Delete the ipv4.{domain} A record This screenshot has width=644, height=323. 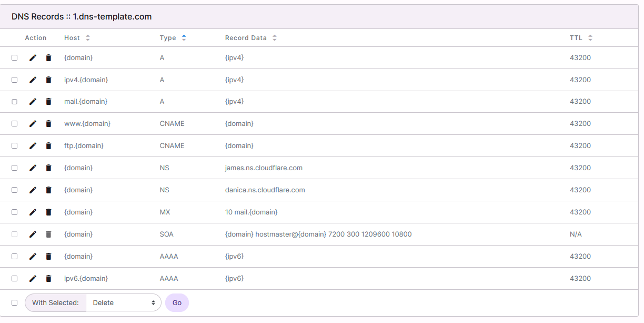click(48, 80)
